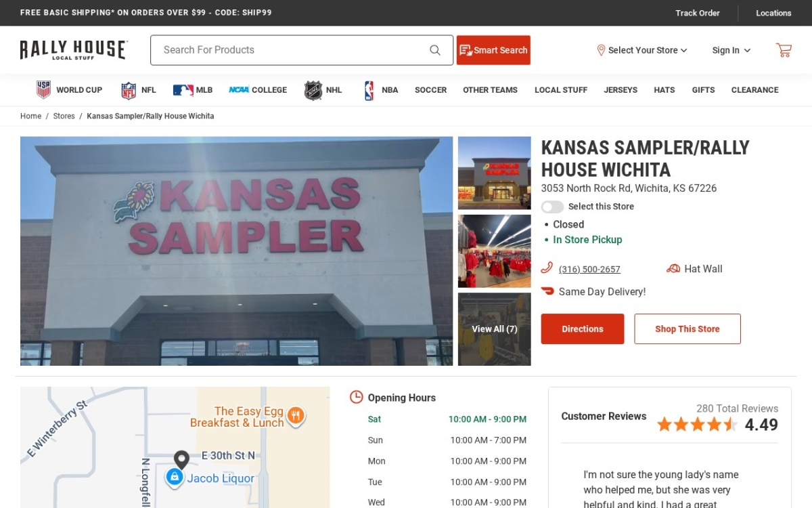Click the Sat opening hours row
The image size is (812, 508).
(x=447, y=419)
